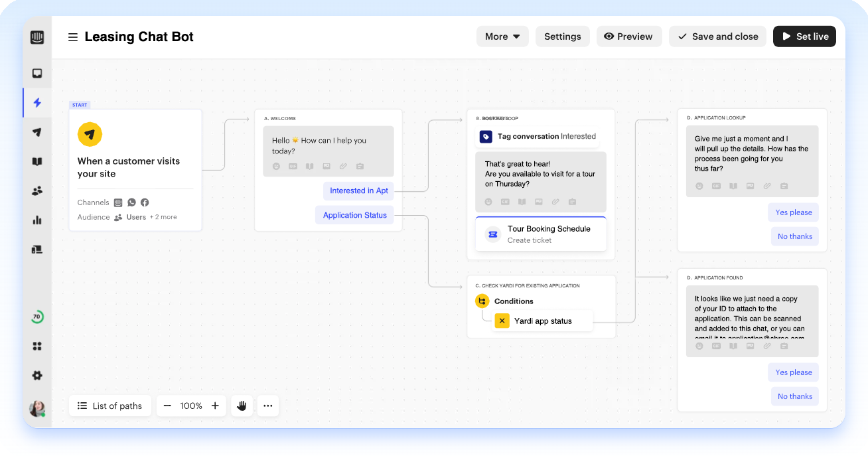Screen dimensions: 868x456
Task: Click Save and close
Action: 717,37
